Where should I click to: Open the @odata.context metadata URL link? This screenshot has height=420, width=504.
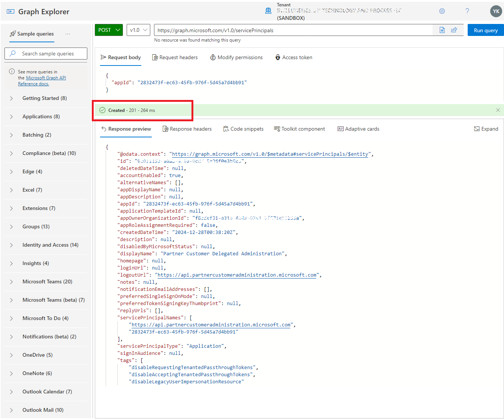click(270, 154)
